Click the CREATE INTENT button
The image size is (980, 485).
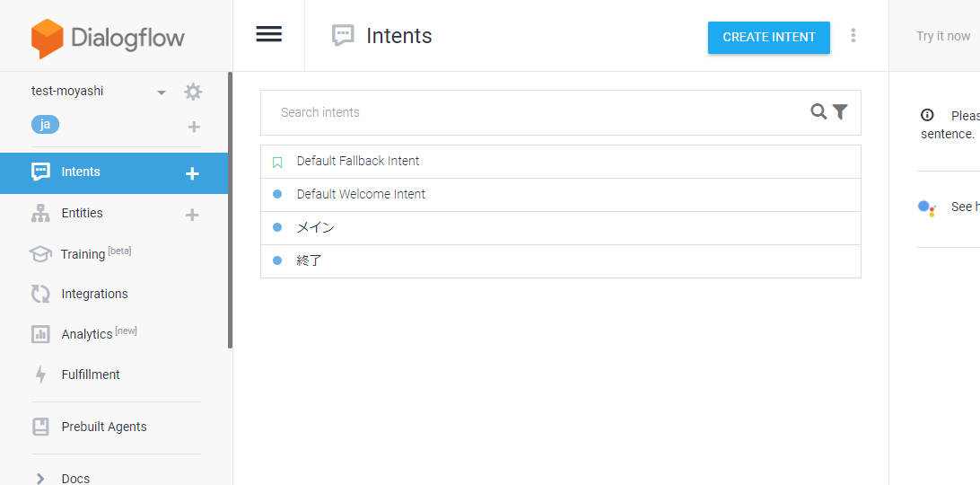click(x=769, y=38)
